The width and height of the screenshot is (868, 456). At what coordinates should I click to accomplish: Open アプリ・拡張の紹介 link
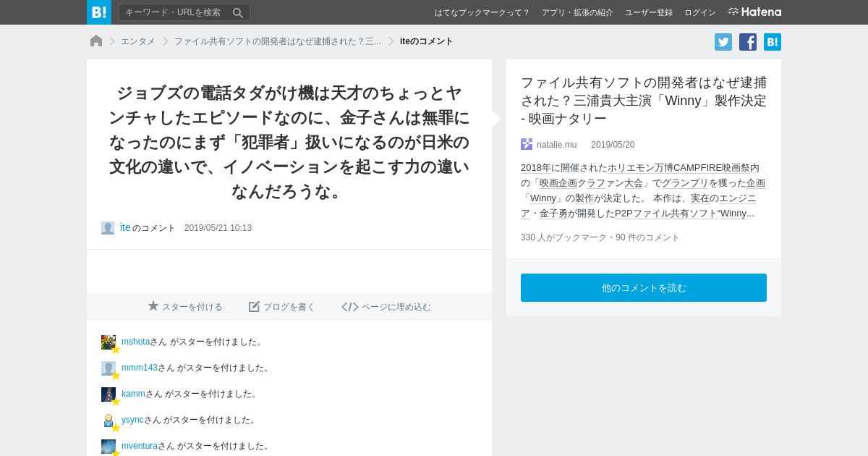point(577,12)
